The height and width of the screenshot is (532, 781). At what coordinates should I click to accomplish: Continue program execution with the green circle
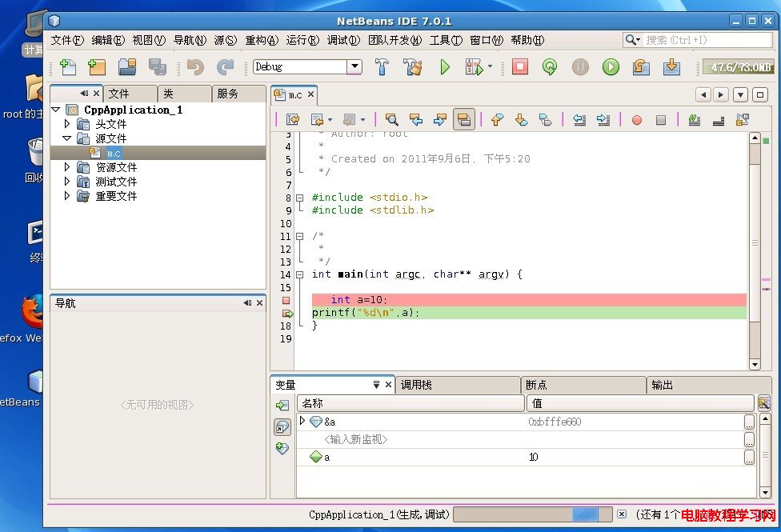point(611,66)
